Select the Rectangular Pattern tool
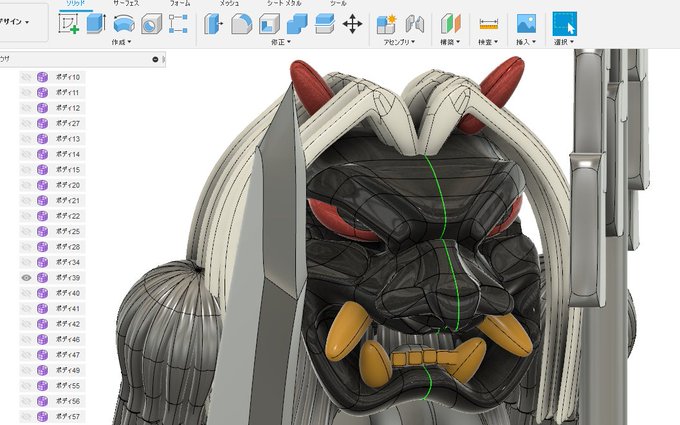The width and height of the screenshot is (680, 425). (178, 23)
